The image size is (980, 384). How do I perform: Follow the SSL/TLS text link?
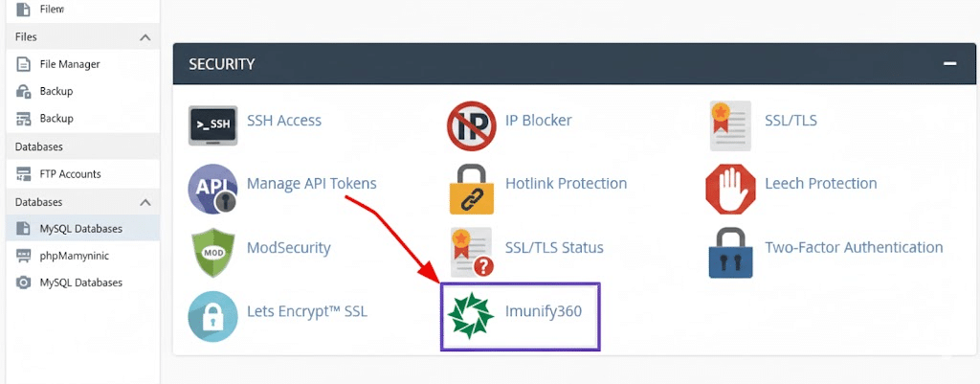tap(791, 120)
